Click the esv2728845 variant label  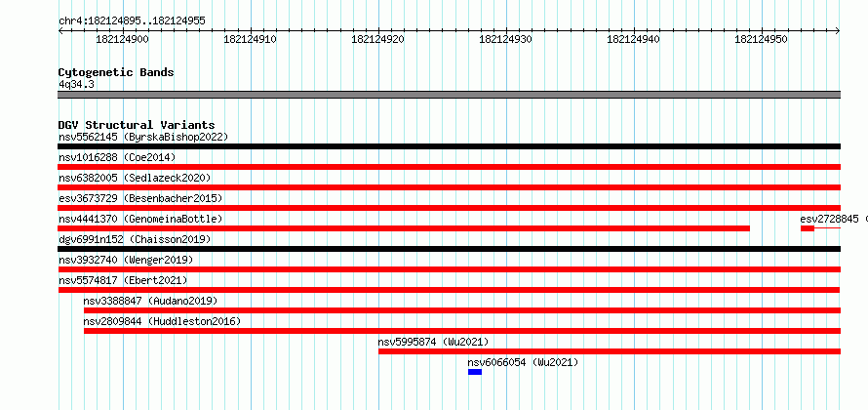point(829,219)
